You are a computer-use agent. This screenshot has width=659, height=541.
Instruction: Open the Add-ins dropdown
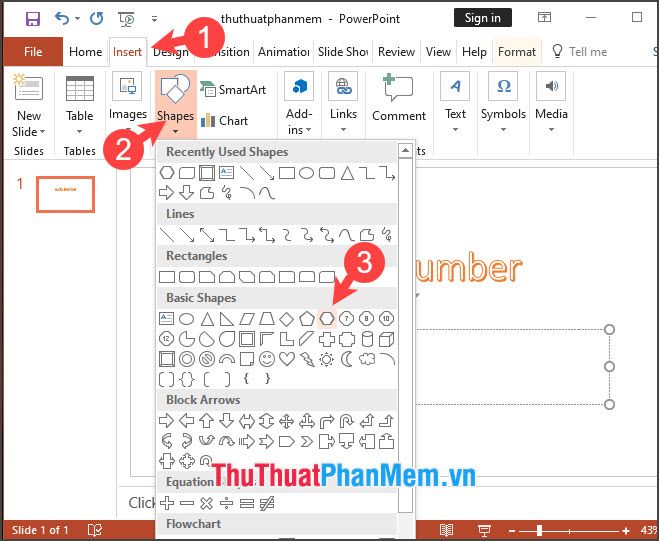coord(299,103)
